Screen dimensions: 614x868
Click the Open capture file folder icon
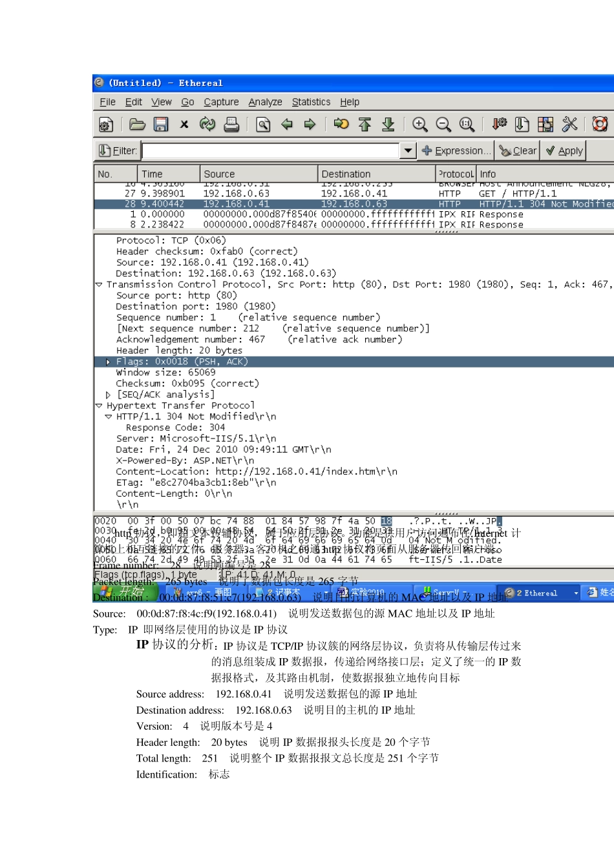point(137,125)
